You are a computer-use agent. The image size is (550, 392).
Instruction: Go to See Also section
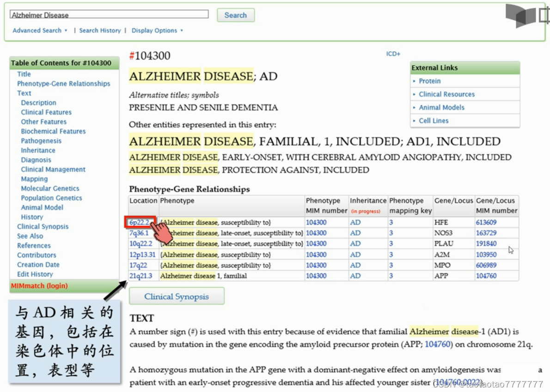tap(30, 236)
